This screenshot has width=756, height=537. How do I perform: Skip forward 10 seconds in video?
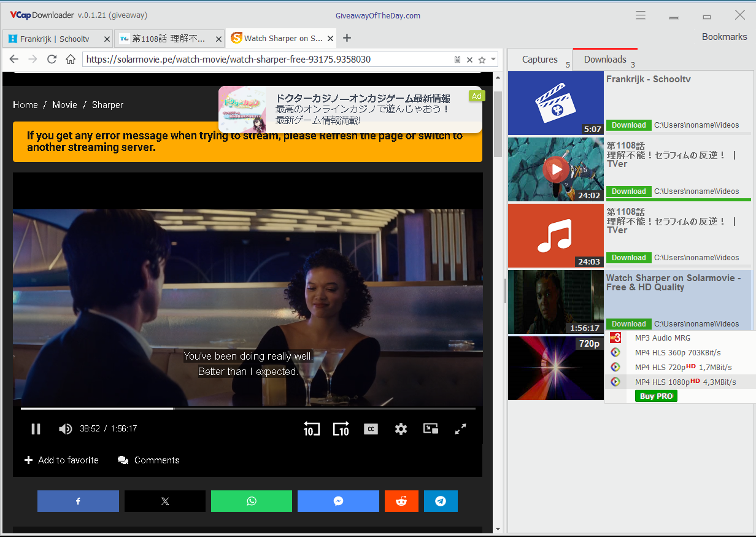[x=341, y=428]
